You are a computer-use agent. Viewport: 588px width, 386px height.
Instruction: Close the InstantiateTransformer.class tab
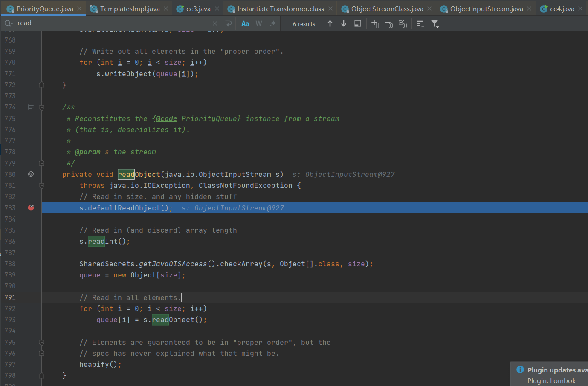tap(330, 9)
